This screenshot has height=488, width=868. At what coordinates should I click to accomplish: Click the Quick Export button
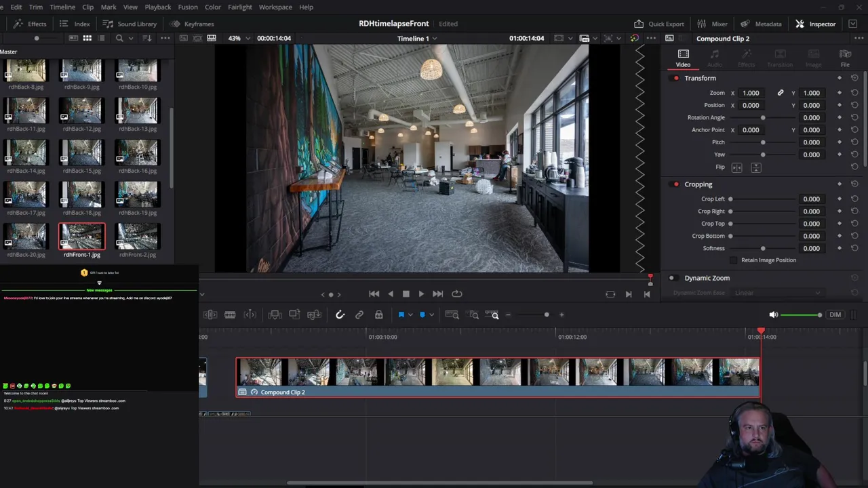point(659,24)
